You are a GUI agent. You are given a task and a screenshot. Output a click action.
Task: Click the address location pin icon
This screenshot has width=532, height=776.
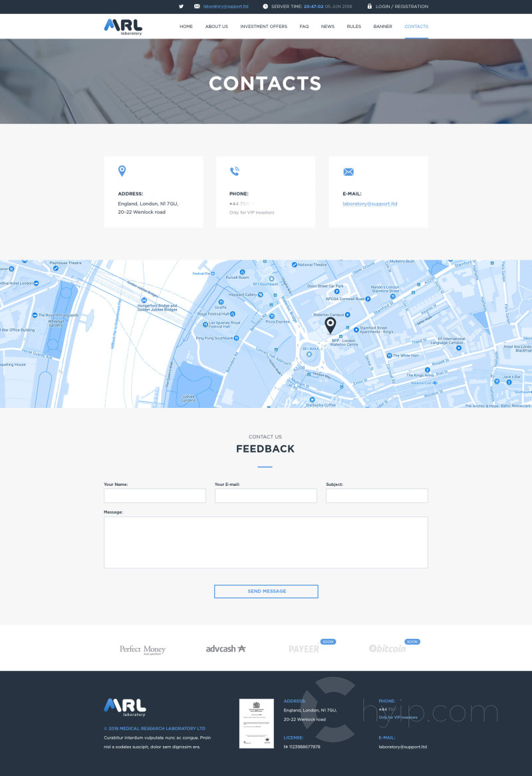click(122, 171)
